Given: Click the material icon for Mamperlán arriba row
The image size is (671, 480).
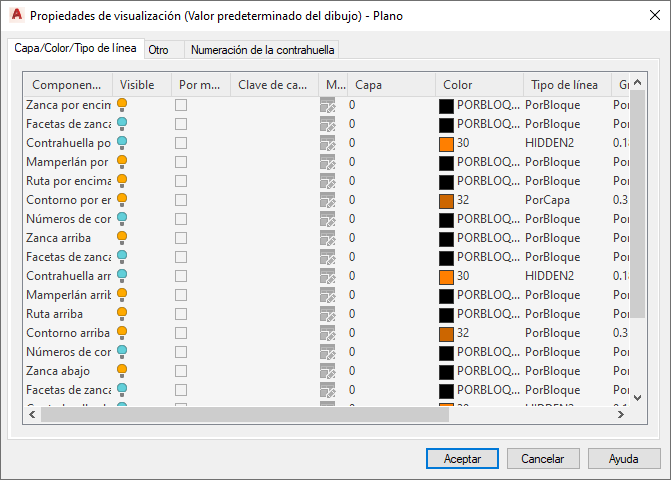Looking at the screenshot, I should (x=327, y=295).
